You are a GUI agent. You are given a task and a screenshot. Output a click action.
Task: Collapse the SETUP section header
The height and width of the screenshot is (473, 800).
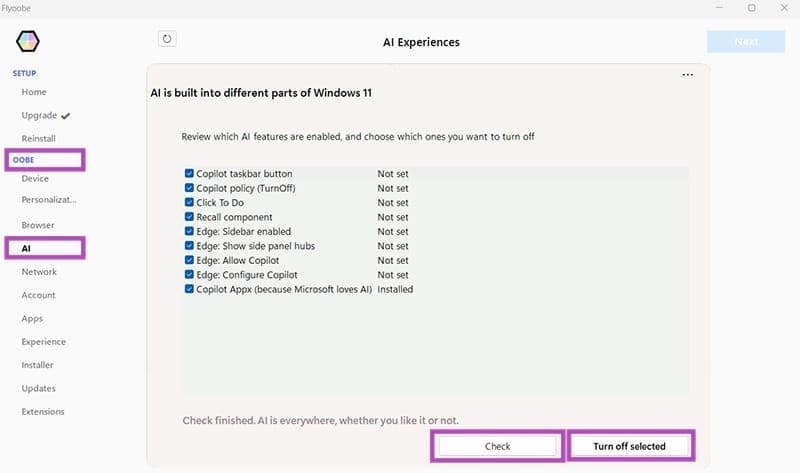click(x=24, y=73)
